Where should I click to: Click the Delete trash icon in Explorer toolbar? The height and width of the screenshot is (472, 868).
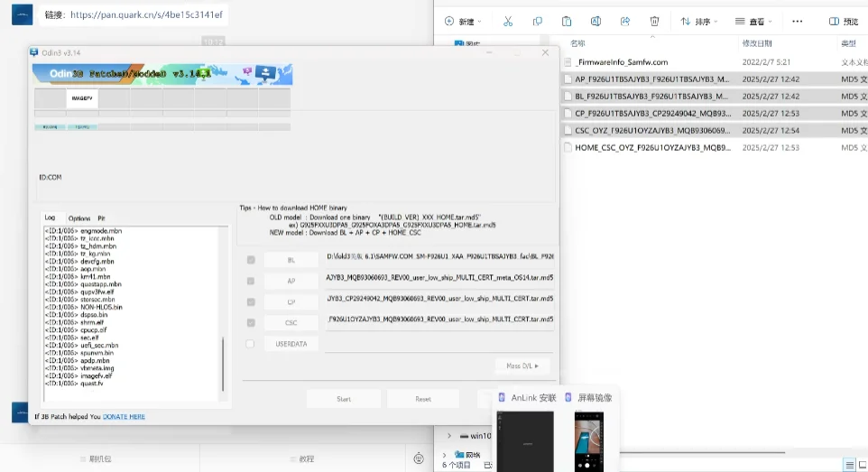(654, 22)
